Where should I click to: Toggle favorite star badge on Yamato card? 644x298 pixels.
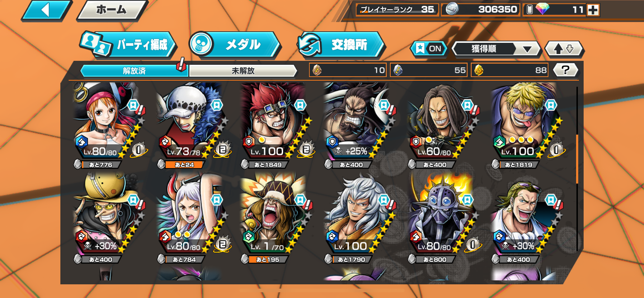click(x=217, y=200)
